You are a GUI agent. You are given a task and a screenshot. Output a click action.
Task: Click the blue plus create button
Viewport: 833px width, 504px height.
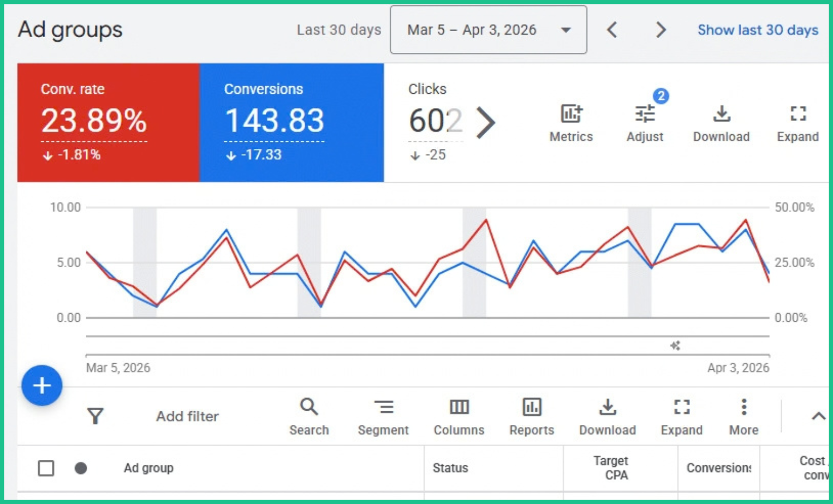(42, 386)
